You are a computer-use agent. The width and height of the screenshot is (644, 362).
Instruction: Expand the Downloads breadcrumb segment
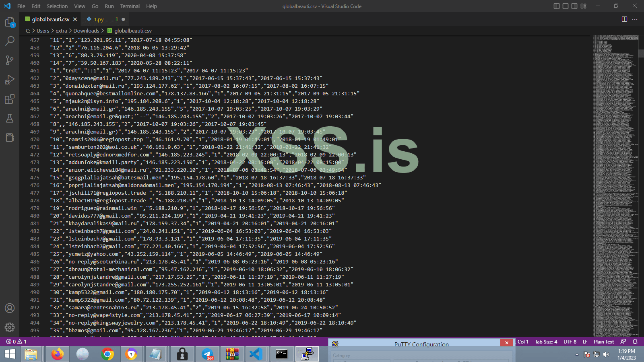[86, 31]
